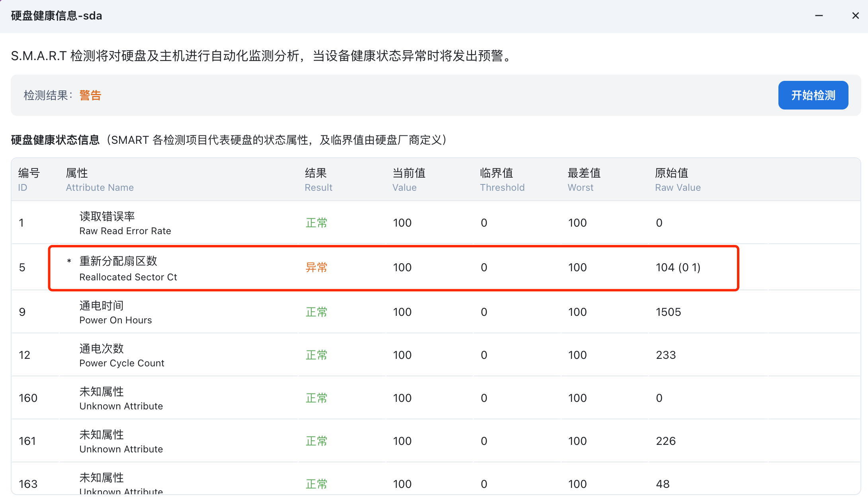Click raw value 233

(666, 355)
